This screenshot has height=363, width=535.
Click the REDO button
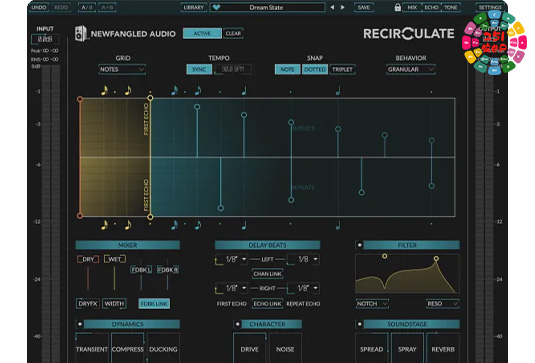[61, 7]
